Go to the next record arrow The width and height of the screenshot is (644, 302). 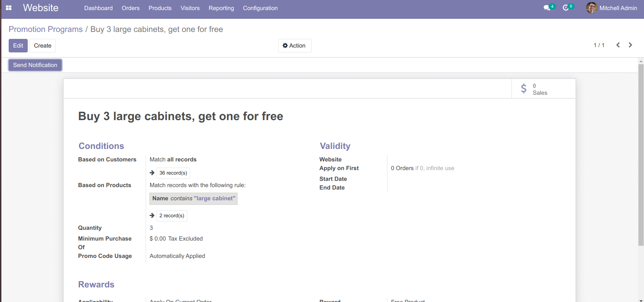630,45
